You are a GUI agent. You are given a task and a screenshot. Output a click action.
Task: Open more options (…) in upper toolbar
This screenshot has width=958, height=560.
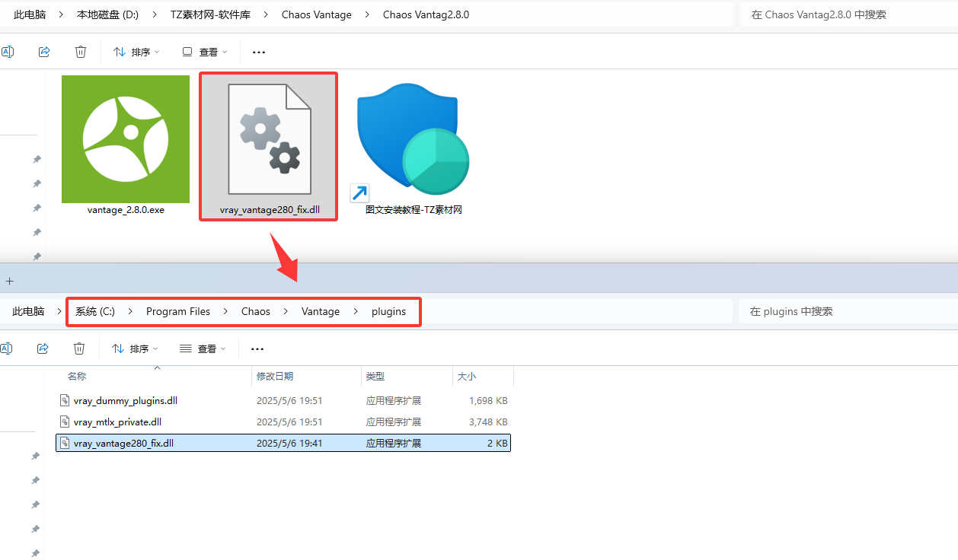[x=259, y=52]
